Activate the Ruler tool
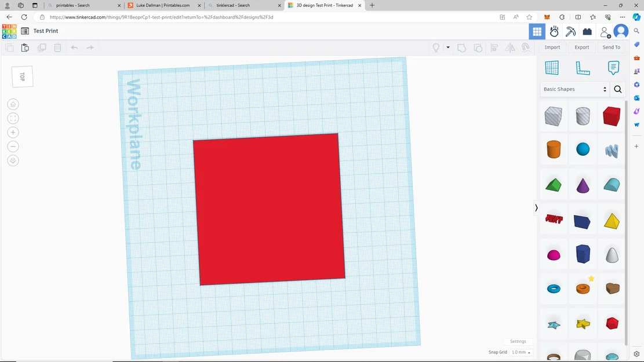The image size is (644, 362). 583,68
